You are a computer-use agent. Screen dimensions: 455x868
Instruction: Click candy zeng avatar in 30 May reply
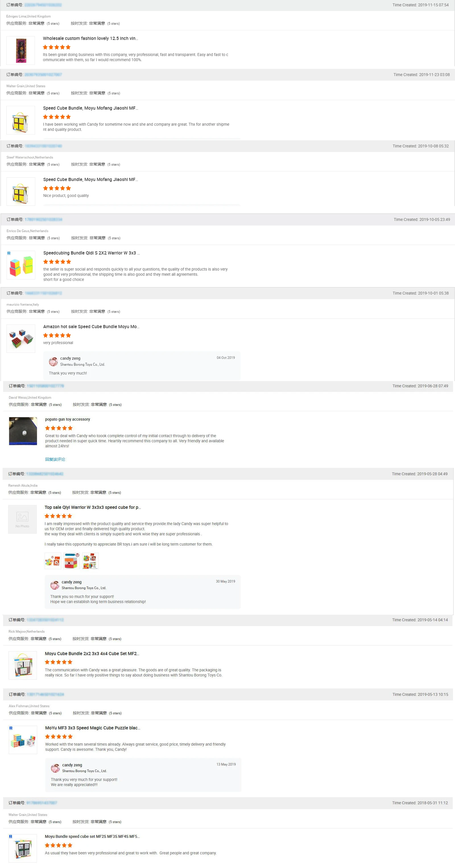55,585
